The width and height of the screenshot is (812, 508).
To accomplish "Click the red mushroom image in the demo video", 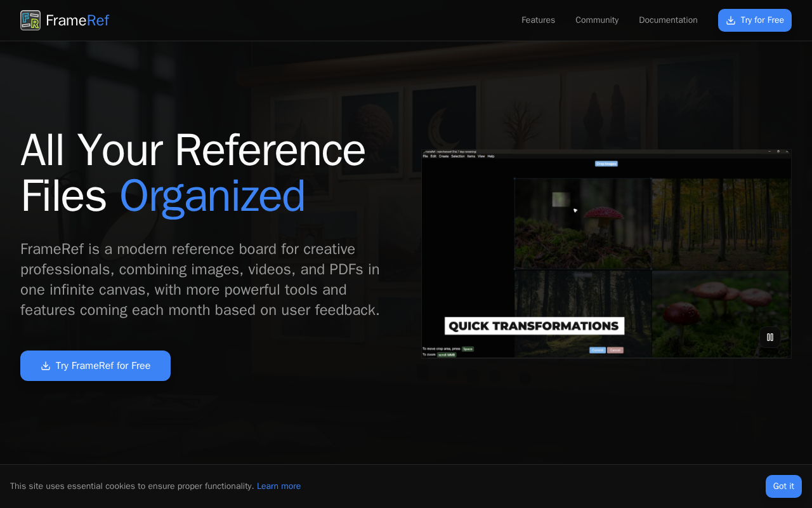I will pos(583,224).
